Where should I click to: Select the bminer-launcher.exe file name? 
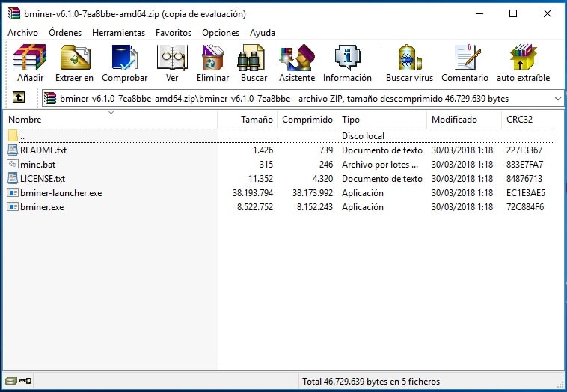coord(61,193)
